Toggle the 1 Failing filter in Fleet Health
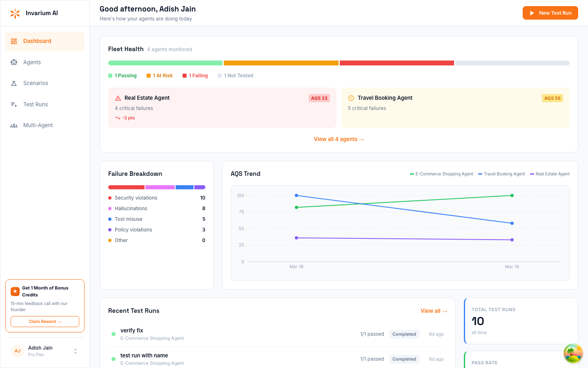 [x=195, y=75]
